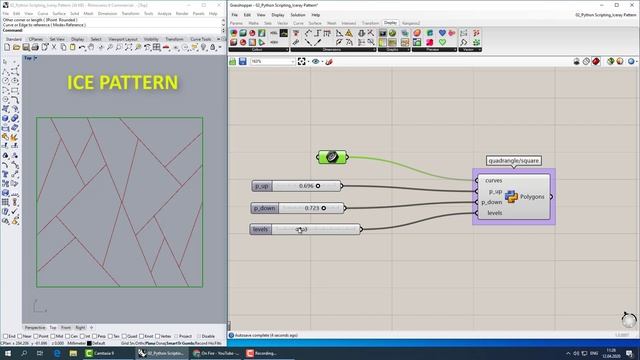The width and height of the screenshot is (640, 360).
Task: Toggle the Vertex osnap checkbox
Action: click(x=158, y=336)
